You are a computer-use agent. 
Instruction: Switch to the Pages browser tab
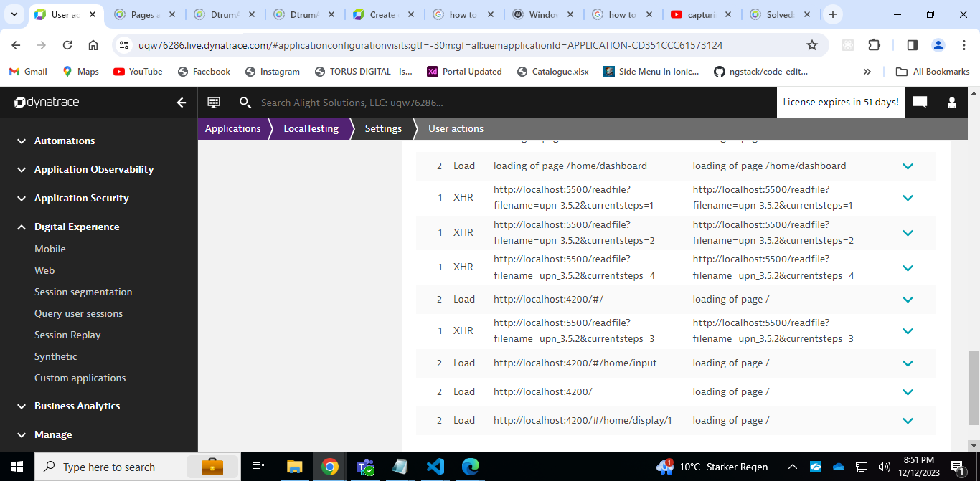(143, 14)
